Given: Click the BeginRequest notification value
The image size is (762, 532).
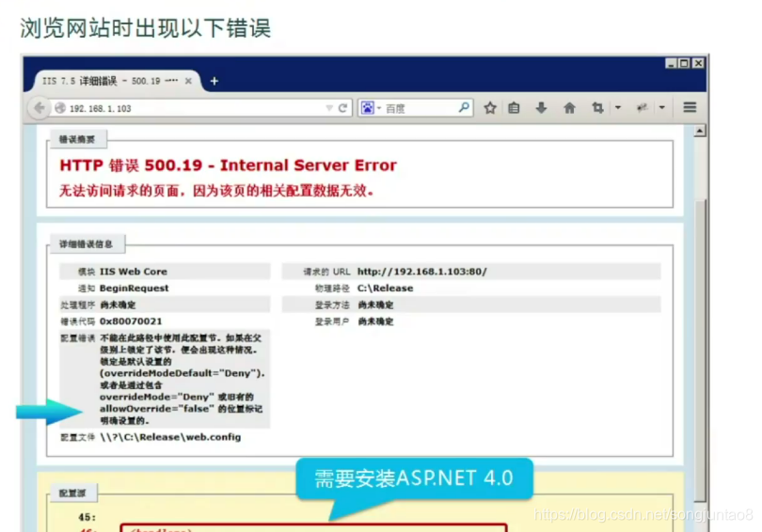Looking at the screenshot, I should click(x=135, y=288).
